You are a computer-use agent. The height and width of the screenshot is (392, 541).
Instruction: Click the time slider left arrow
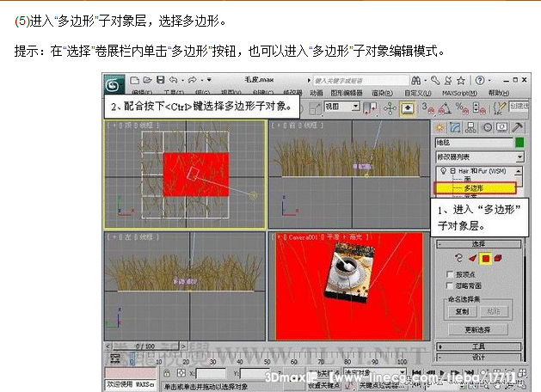[x=108, y=346]
